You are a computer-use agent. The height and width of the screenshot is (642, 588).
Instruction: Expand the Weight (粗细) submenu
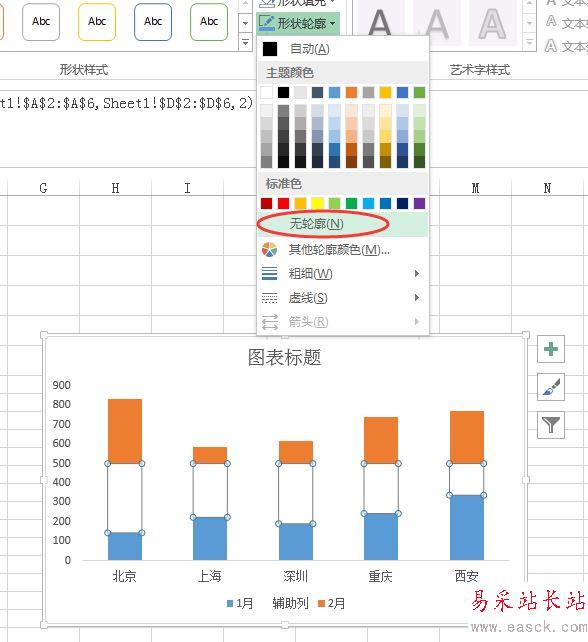[342, 274]
